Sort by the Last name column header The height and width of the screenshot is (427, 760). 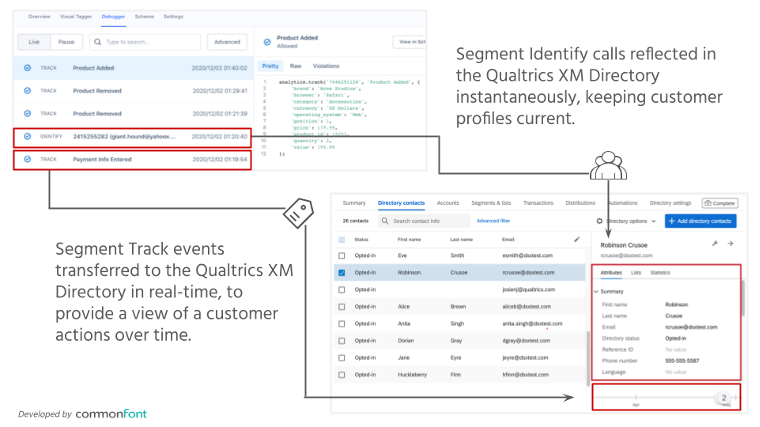coord(461,239)
